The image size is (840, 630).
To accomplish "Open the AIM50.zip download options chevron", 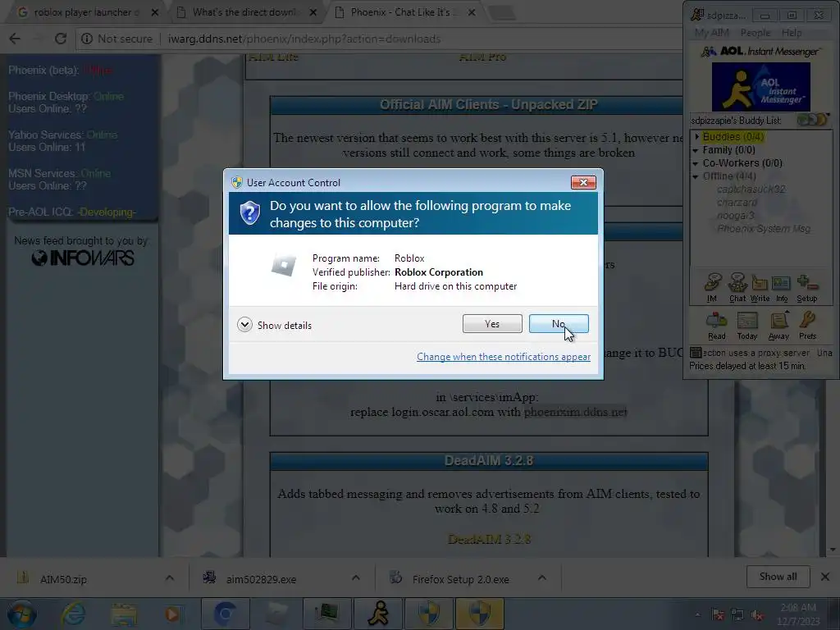I will tap(169, 577).
